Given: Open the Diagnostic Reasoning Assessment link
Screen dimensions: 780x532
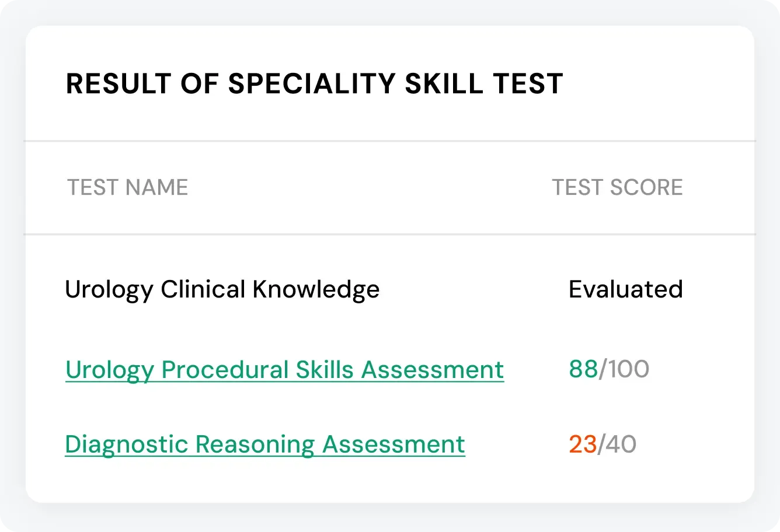Looking at the screenshot, I should [264, 444].
